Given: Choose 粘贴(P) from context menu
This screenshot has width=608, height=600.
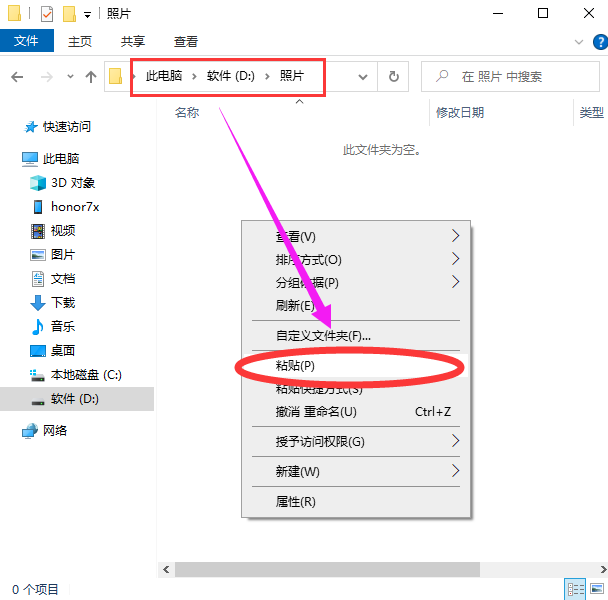Looking at the screenshot, I should coord(356,365).
